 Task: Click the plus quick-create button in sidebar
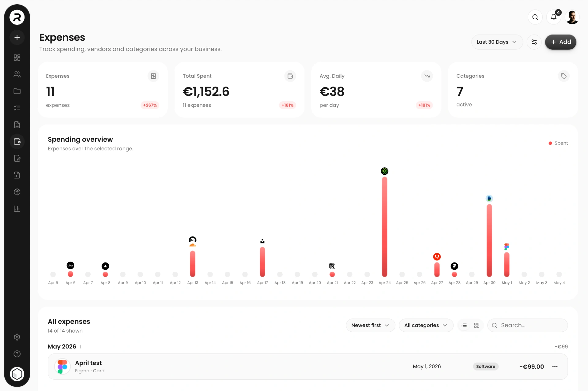(x=17, y=37)
